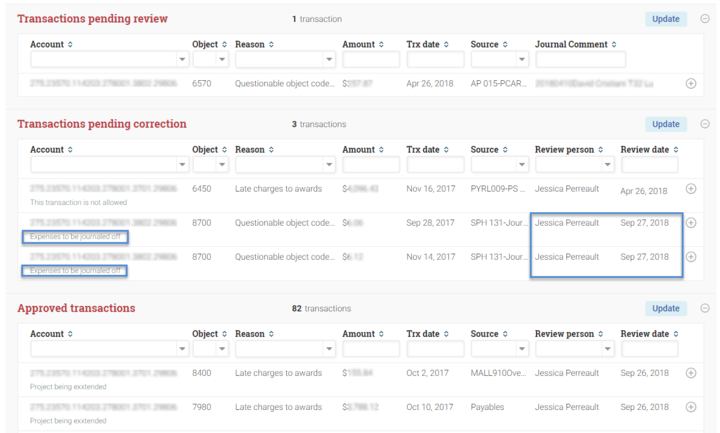The width and height of the screenshot is (720, 433).
Task: Sort pending review by Account
Action: (x=70, y=45)
